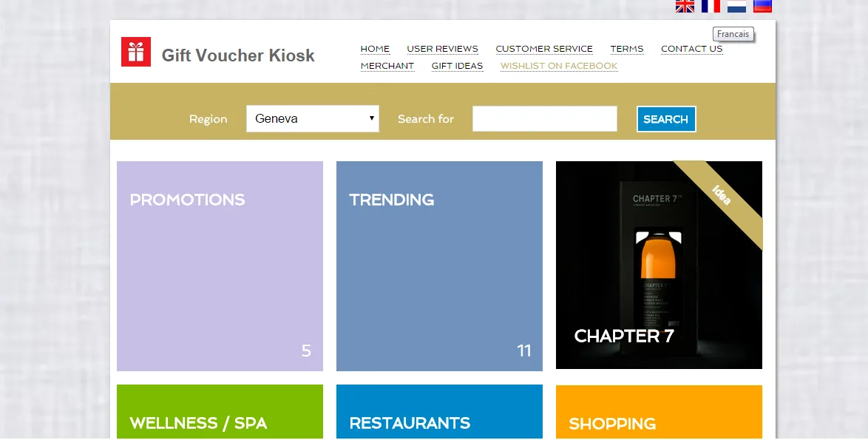Choose the Dutch flag language icon
Viewport: 868px width, 440px height.
[736, 6]
